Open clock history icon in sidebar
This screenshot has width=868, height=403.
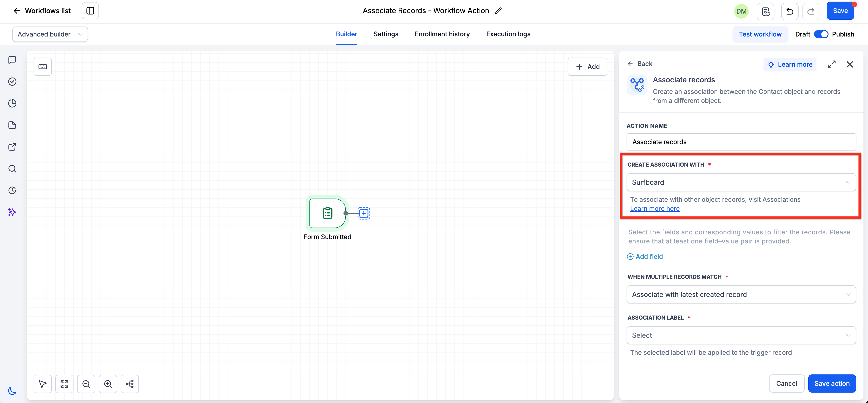pos(12,191)
